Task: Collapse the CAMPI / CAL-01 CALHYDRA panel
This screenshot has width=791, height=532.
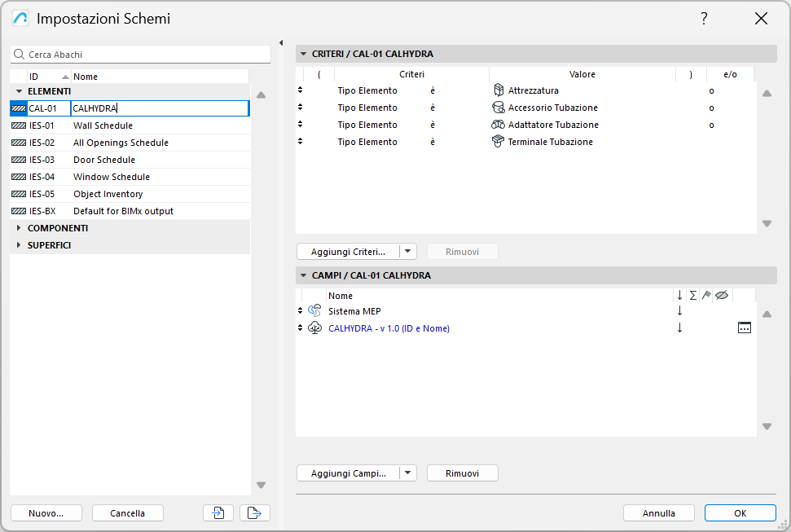Action: tap(303, 275)
